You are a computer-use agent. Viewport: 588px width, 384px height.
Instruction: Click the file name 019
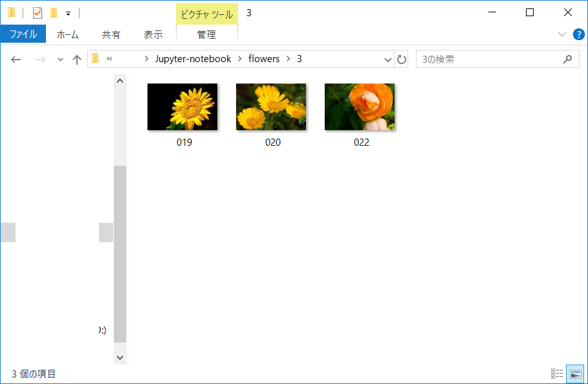184,142
